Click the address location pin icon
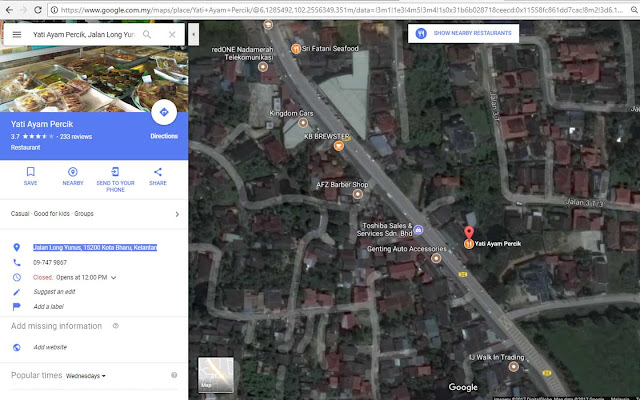This screenshot has width=640, height=400. click(x=17, y=247)
